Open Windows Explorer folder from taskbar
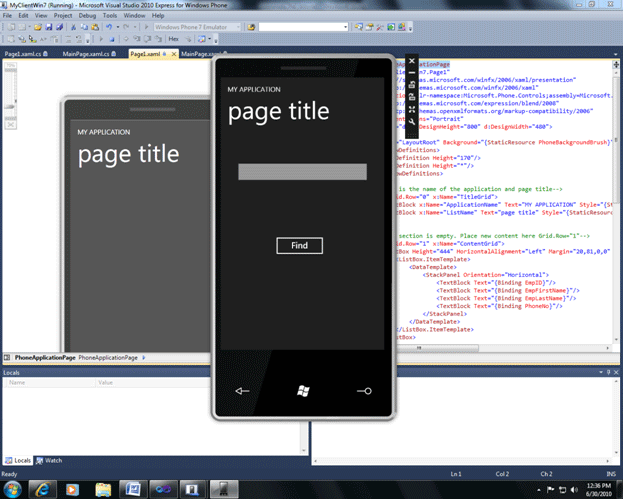 click(x=103, y=489)
